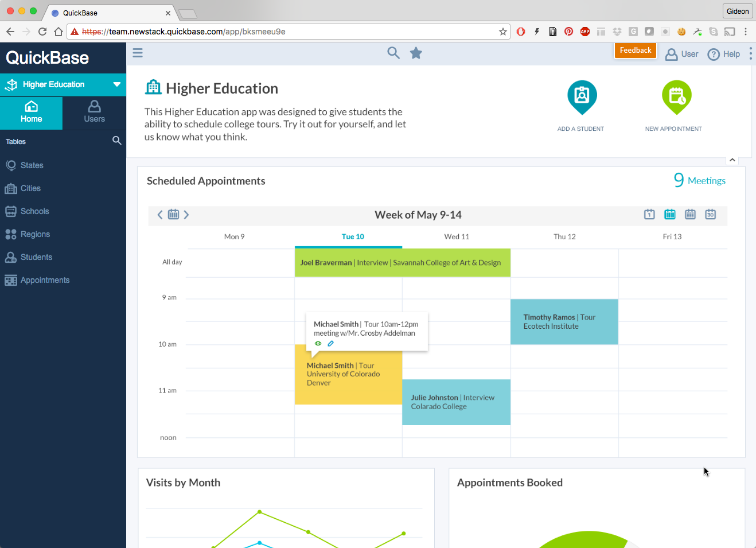
Task: Search tables using sidebar magnifier
Action: pyautogui.click(x=117, y=141)
